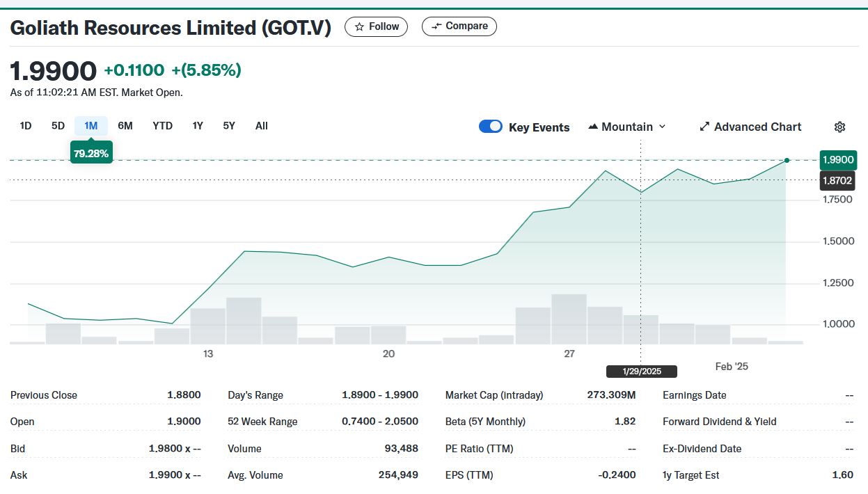Click the Volume value 93,488

(402, 449)
